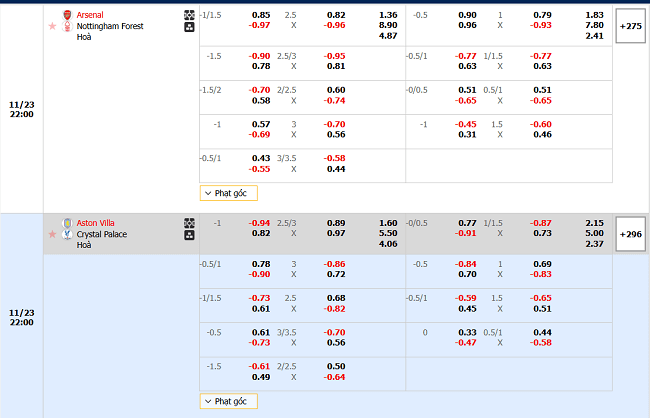650x418 pixels.
Task: Open the Crystal Palace team name link
Action: [103, 234]
